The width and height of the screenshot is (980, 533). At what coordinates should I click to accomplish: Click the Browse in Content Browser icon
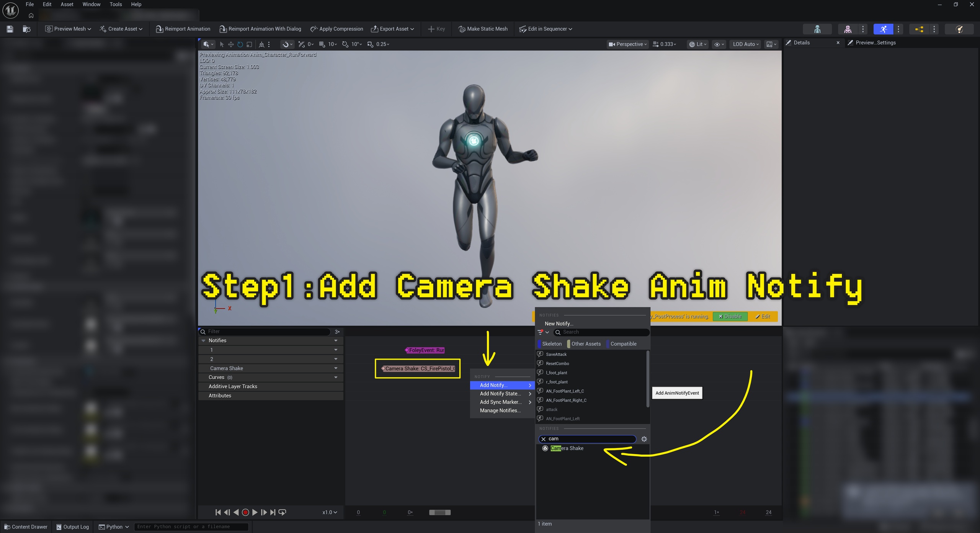click(26, 29)
